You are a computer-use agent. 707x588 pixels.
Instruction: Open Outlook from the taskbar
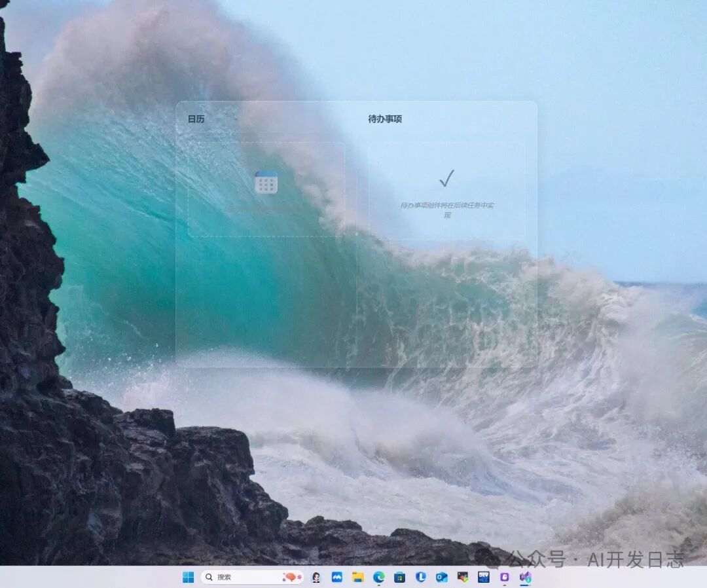point(441,577)
